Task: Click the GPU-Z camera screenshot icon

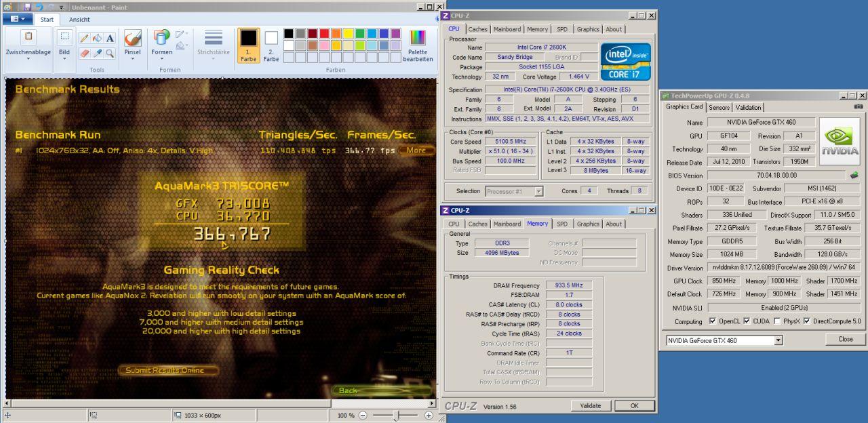Action: tap(859, 106)
